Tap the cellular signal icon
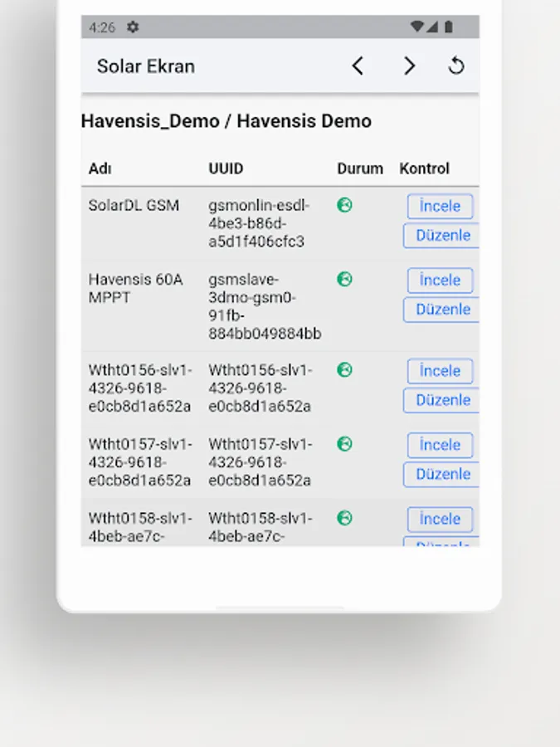 (432, 27)
